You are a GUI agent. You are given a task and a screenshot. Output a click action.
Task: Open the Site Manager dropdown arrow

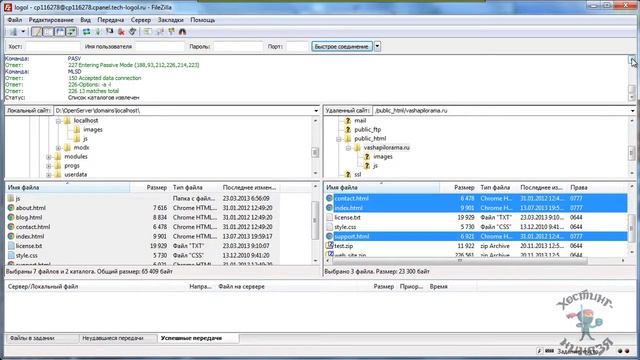23,31
